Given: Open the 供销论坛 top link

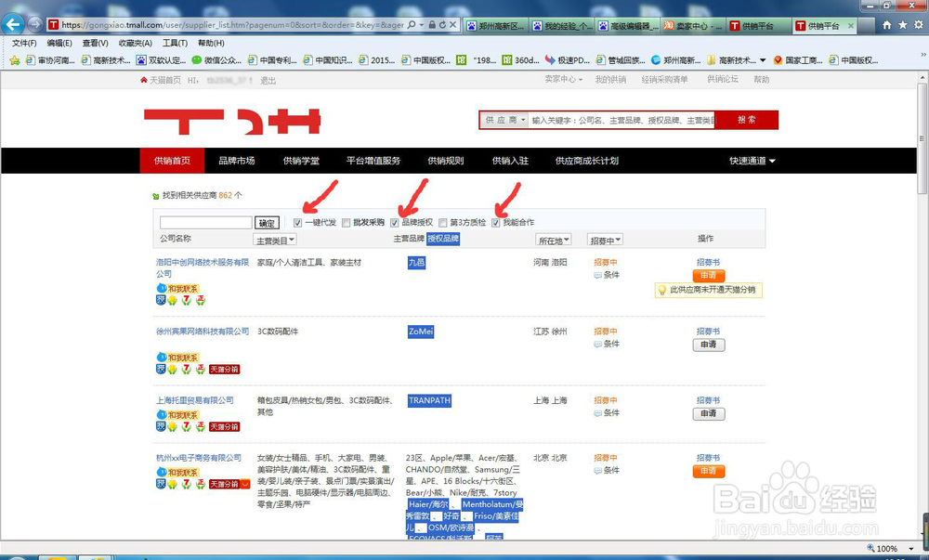Looking at the screenshot, I should 722,79.
